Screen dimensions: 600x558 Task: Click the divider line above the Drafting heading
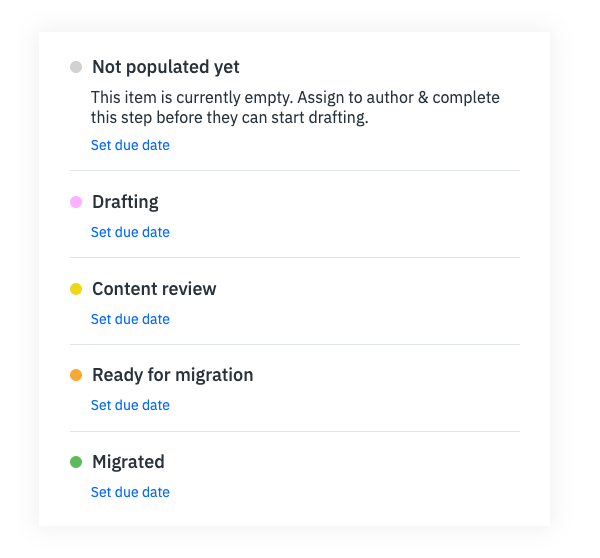(x=295, y=171)
